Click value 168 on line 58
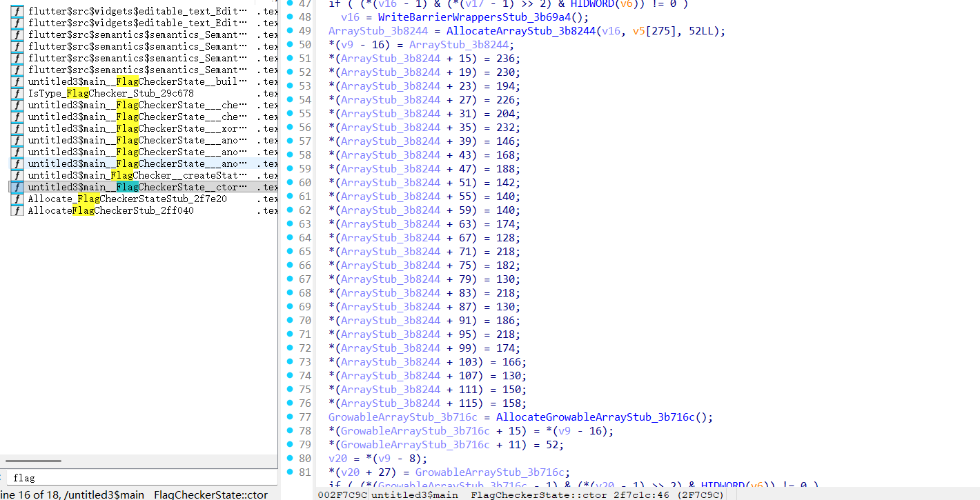This screenshot has height=500, width=980. 505,155
